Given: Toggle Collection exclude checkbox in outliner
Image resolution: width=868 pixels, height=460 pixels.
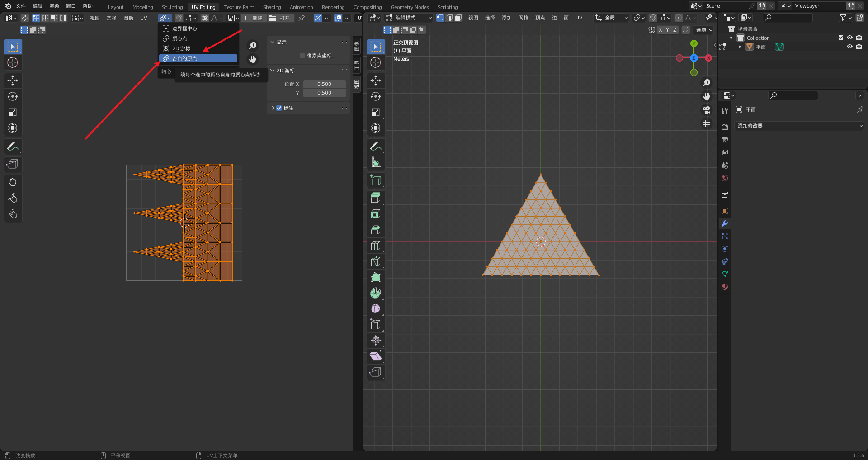Looking at the screenshot, I should click(841, 38).
